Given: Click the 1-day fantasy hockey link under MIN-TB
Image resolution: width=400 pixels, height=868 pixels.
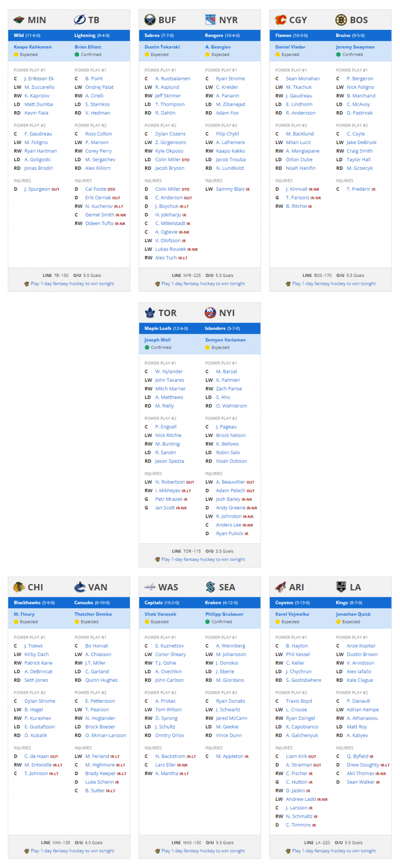Looking at the screenshot, I should [x=72, y=284].
